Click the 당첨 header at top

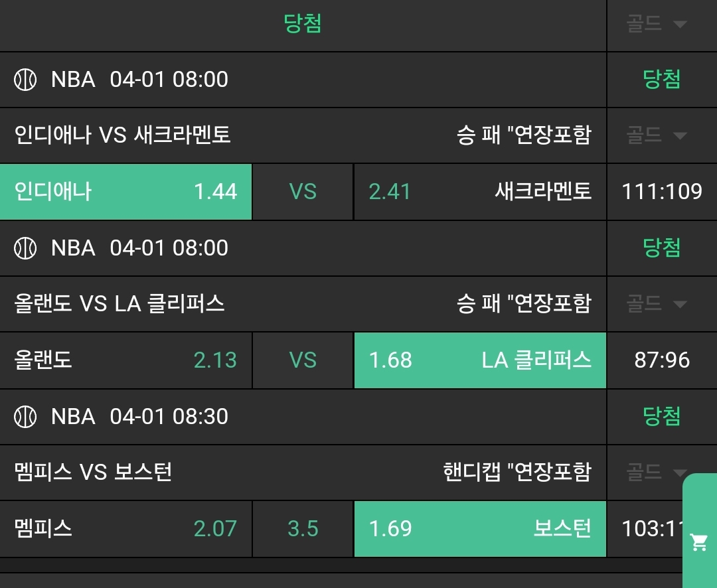(303, 25)
